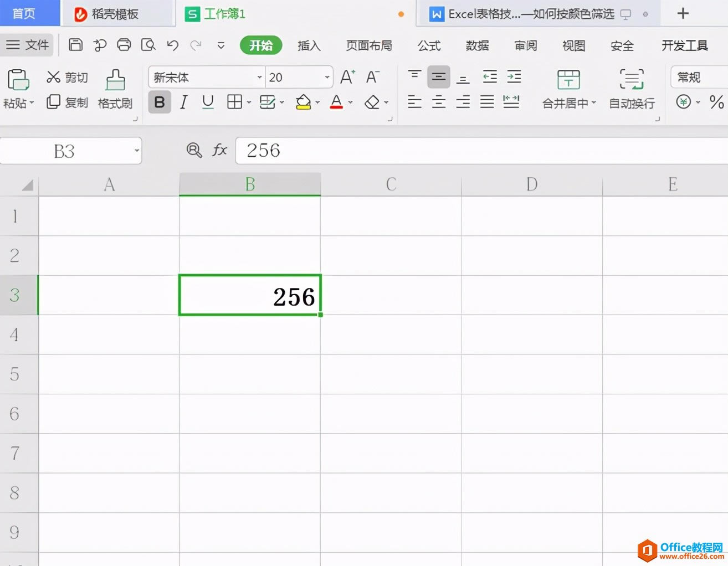Click Merge and Center 合并居中
This screenshot has height=566, width=728.
coord(568,89)
